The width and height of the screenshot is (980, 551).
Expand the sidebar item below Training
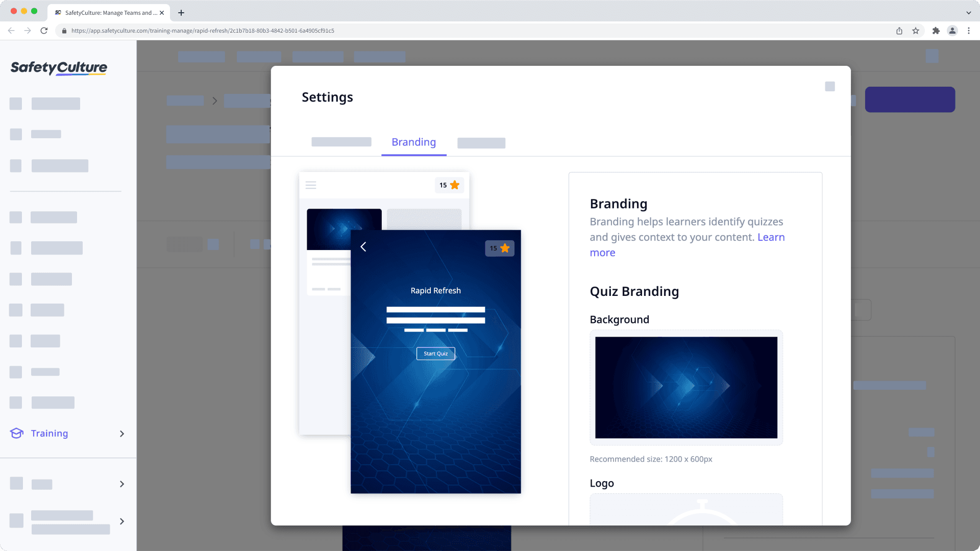click(x=121, y=484)
